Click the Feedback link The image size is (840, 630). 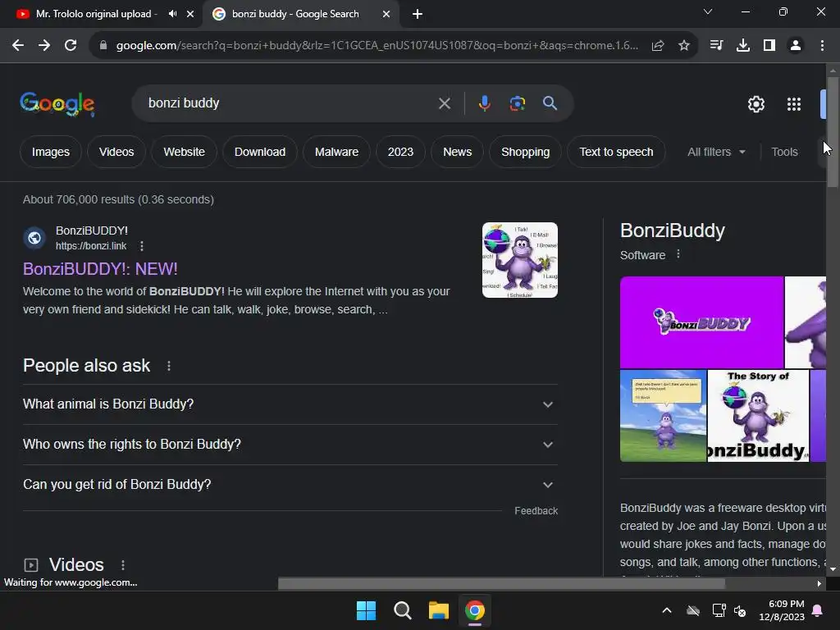(x=536, y=511)
